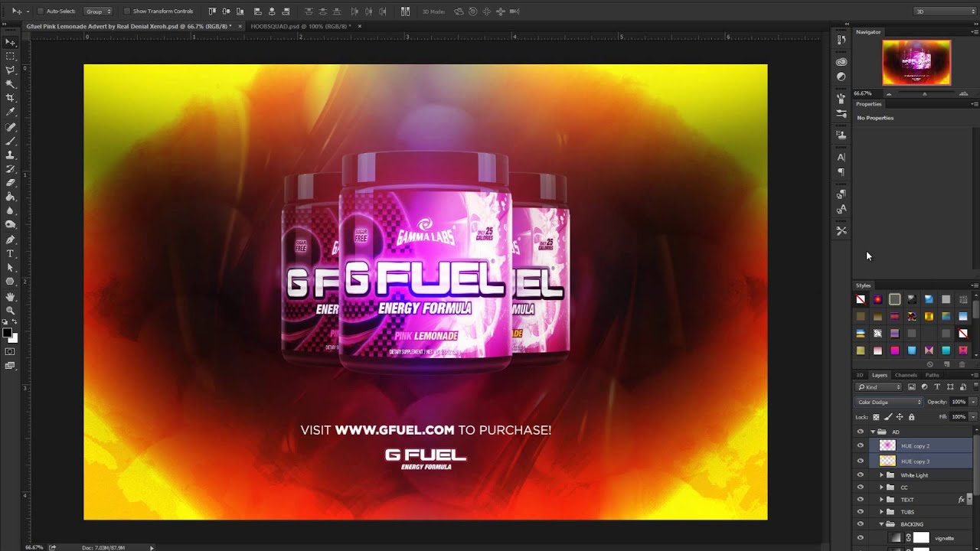980x551 pixels.
Task: Open the Navigator panel tab
Action: click(868, 32)
